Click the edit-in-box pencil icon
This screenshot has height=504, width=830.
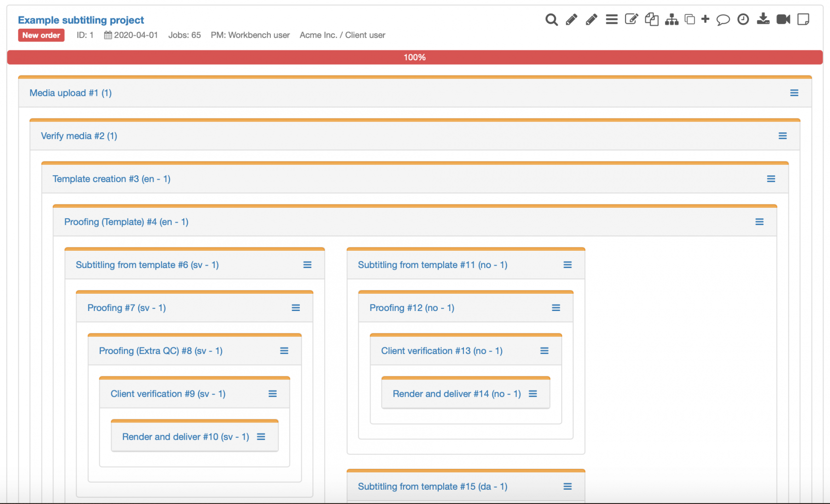[x=631, y=20]
